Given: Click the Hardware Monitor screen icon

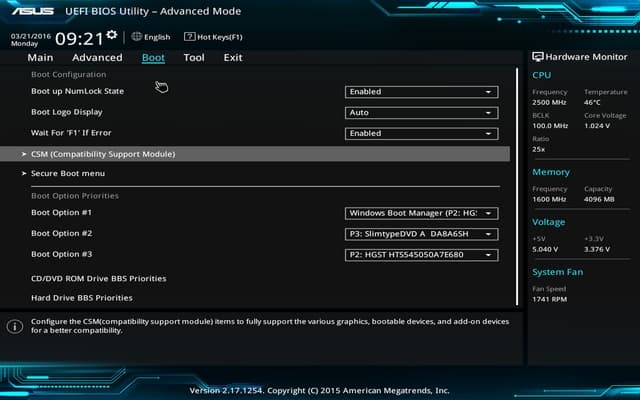Looking at the screenshot, I should [538, 57].
